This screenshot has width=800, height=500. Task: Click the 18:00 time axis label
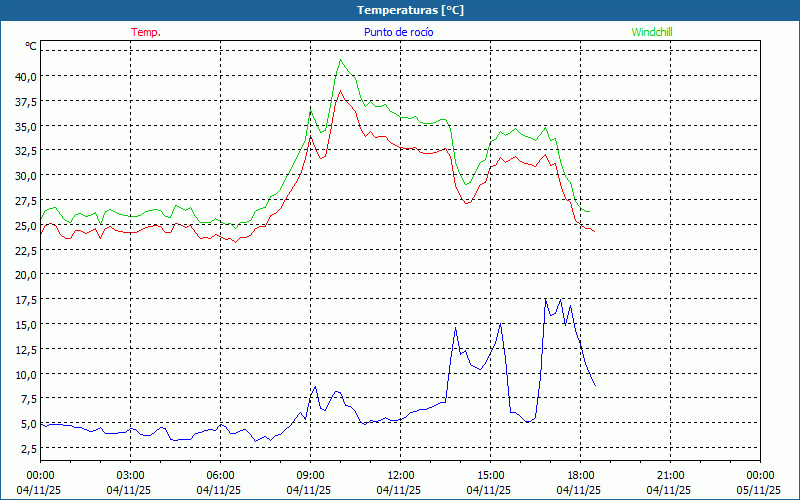(x=580, y=475)
